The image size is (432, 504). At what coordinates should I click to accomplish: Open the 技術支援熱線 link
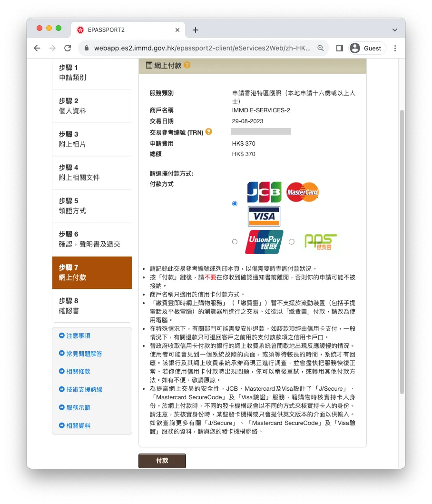point(84,390)
